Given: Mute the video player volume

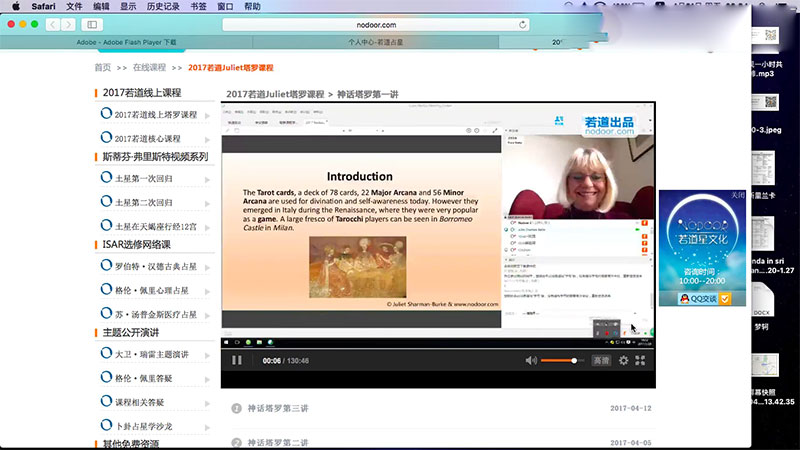Looking at the screenshot, I should 531,360.
